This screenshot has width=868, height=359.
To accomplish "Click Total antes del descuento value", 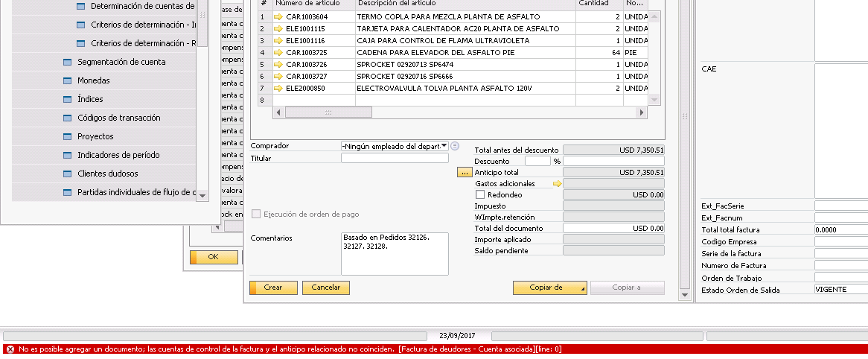I will coord(613,150).
